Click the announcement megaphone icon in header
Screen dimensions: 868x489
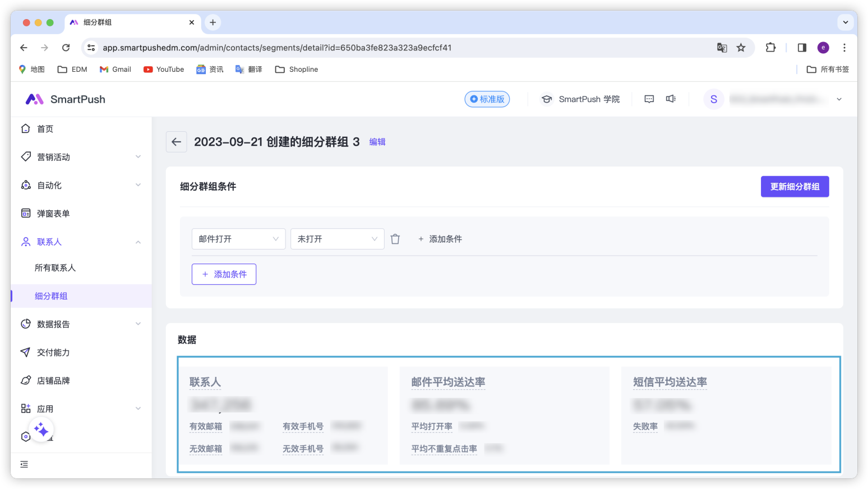pyautogui.click(x=671, y=99)
